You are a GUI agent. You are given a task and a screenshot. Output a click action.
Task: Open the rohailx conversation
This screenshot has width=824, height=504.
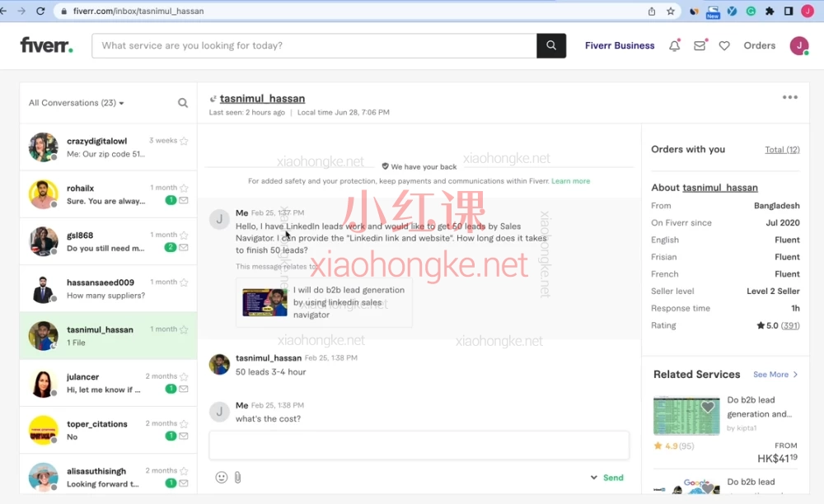click(x=108, y=194)
